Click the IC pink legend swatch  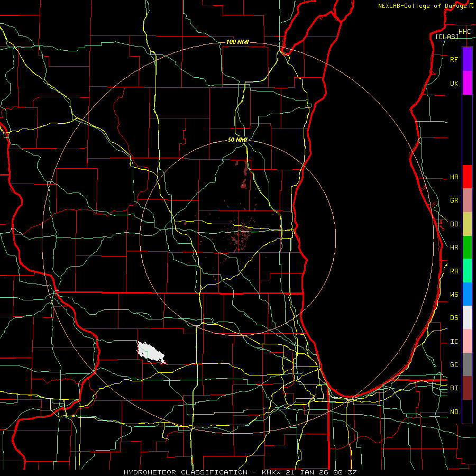(x=467, y=341)
